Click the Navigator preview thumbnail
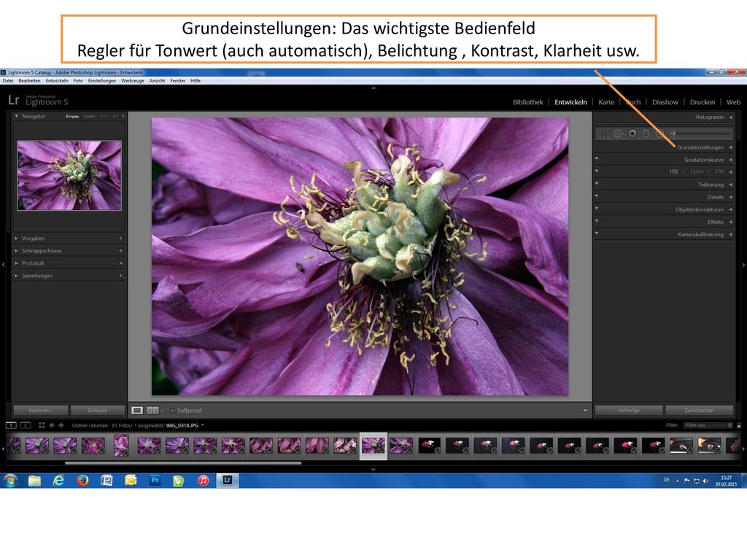Screen dimensions: 747x560 (69, 175)
